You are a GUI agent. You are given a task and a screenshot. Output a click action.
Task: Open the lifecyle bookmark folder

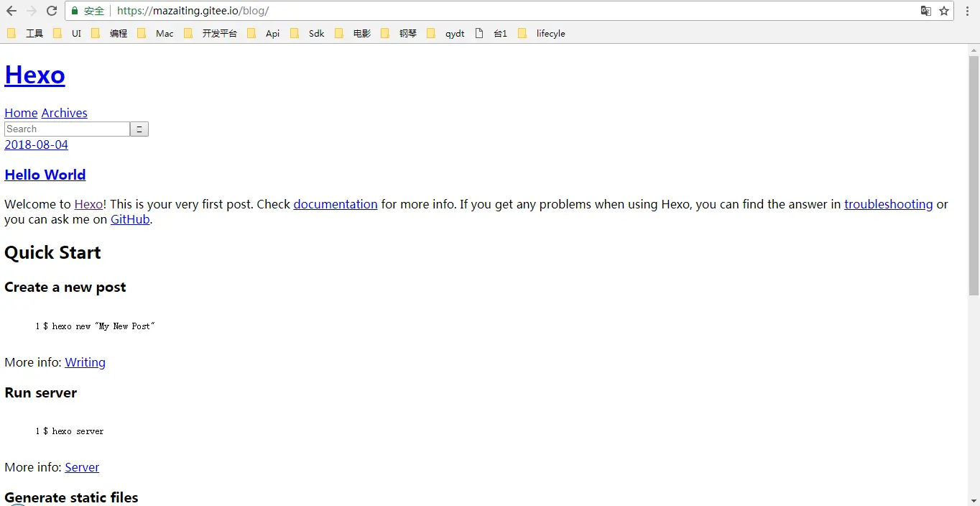(542, 33)
